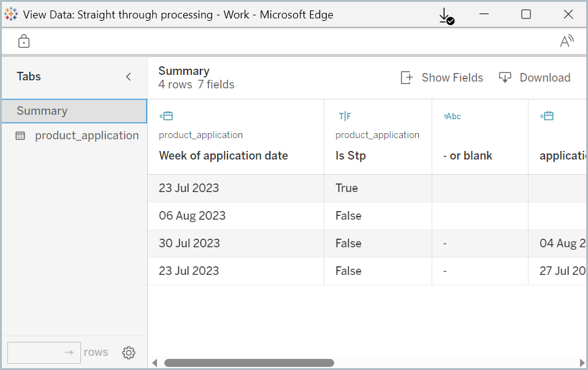The image size is (588, 370).
Task: Click the table icon beside product_application in sidebar
Action: 19,135
